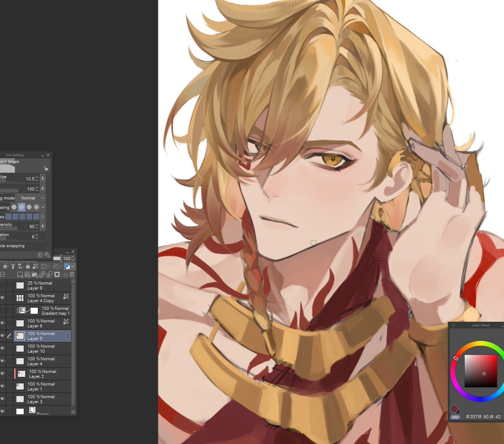Click the New Raster Layer icon
Screen dimensions: 504x444
point(20,275)
